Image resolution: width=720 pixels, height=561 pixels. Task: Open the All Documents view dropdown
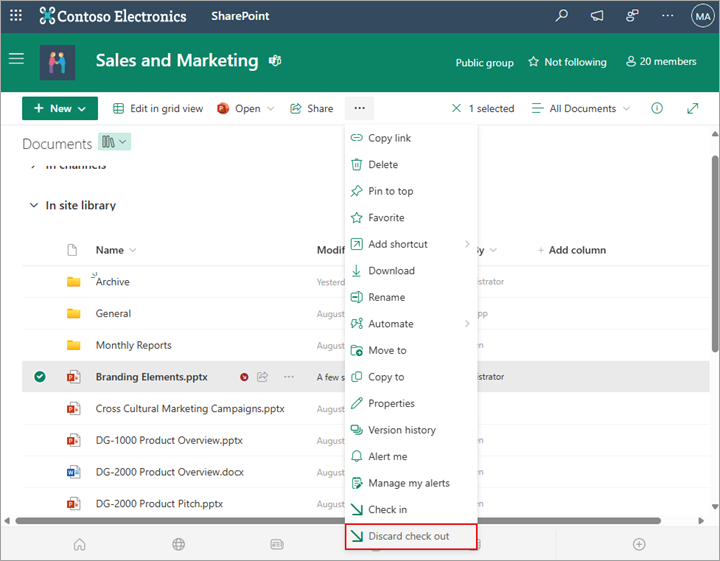[x=581, y=108]
